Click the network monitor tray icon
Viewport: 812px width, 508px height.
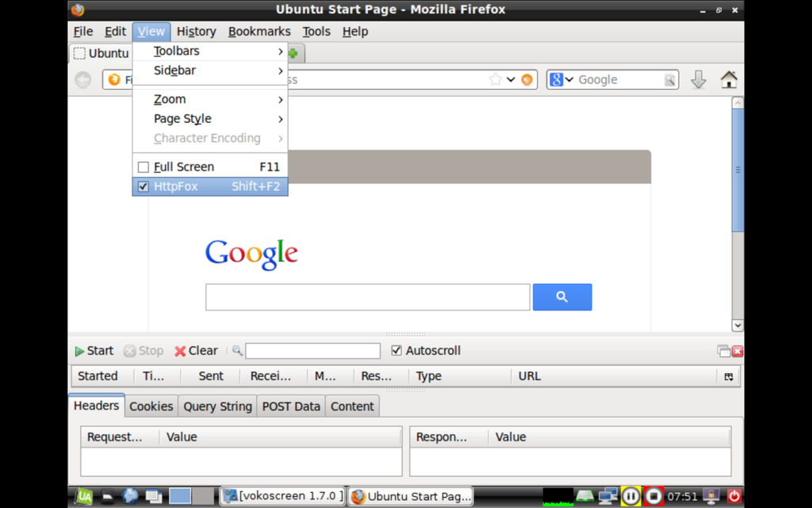click(x=608, y=497)
